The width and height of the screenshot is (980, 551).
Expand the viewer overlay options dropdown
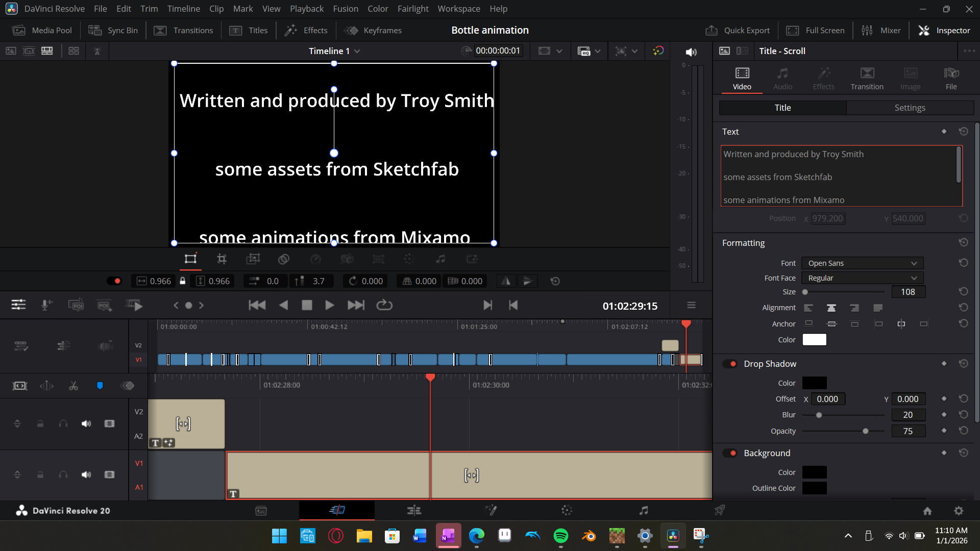[634, 51]
